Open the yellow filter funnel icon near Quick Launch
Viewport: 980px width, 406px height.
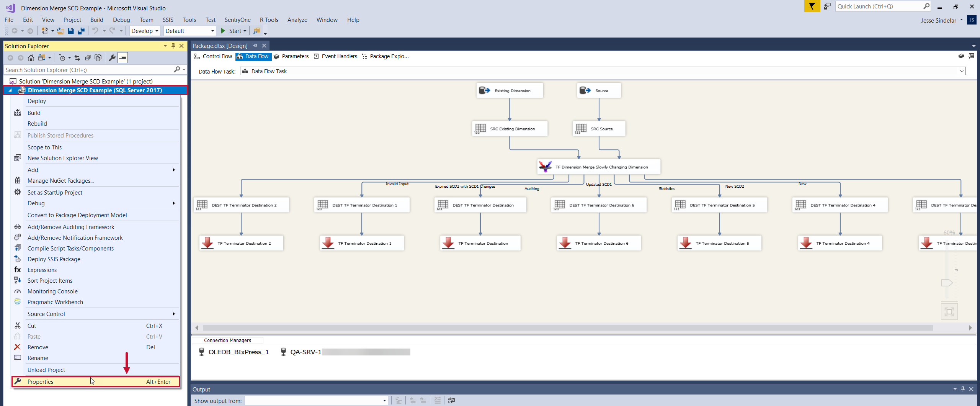pos(812,7)
